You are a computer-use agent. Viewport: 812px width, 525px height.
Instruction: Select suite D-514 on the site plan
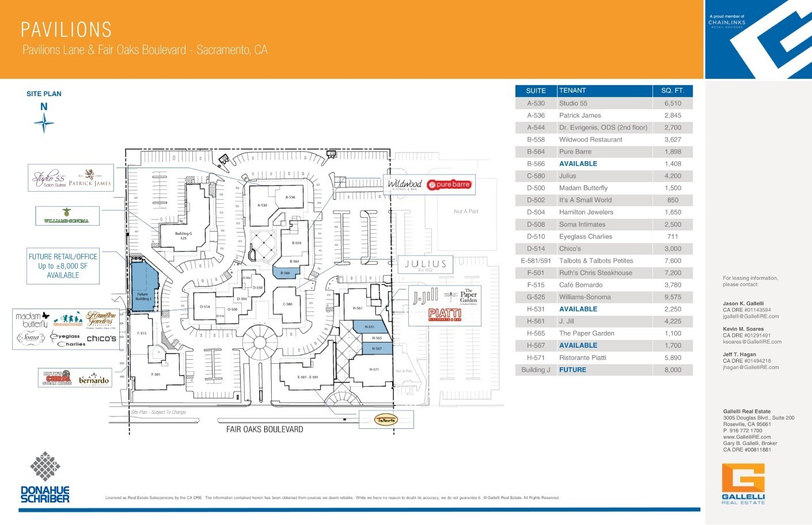point(205,307)
